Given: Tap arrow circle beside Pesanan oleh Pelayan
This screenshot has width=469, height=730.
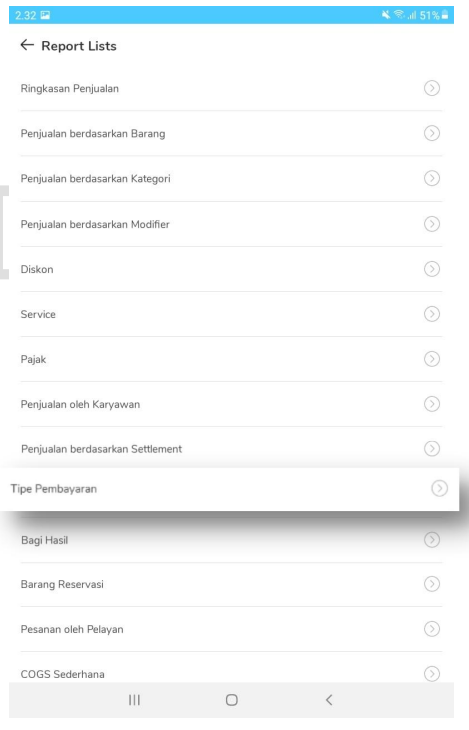Looking at the screenshot, I should (432, 629).
